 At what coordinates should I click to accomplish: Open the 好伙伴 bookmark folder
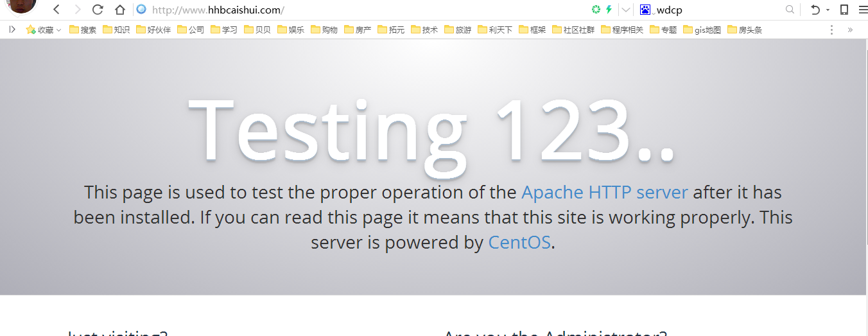click(153, 30)
